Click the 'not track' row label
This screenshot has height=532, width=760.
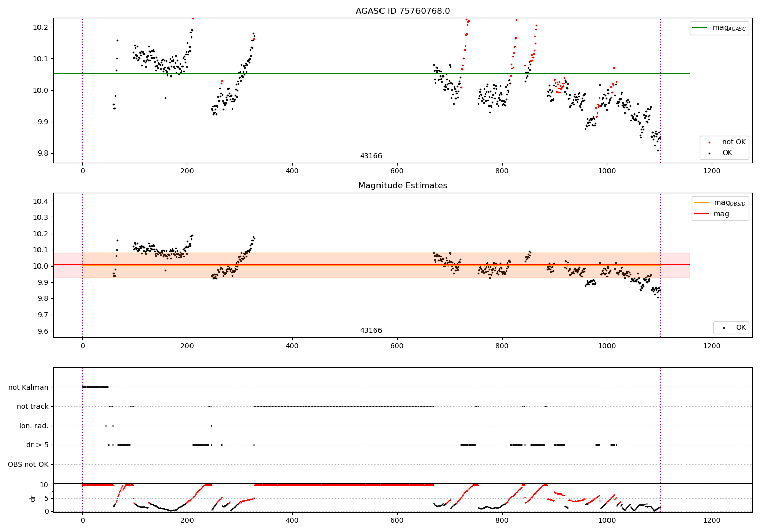click(32, 406)
